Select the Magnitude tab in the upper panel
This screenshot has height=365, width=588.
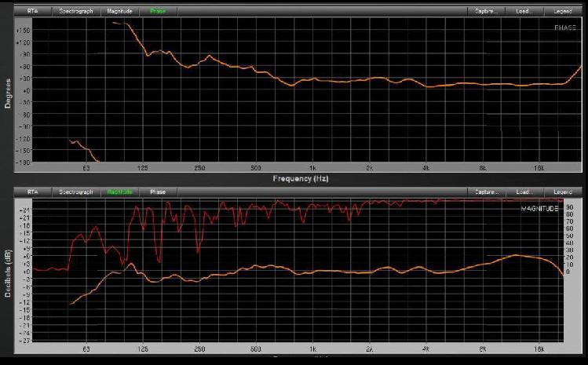click(x=120, y=12)
